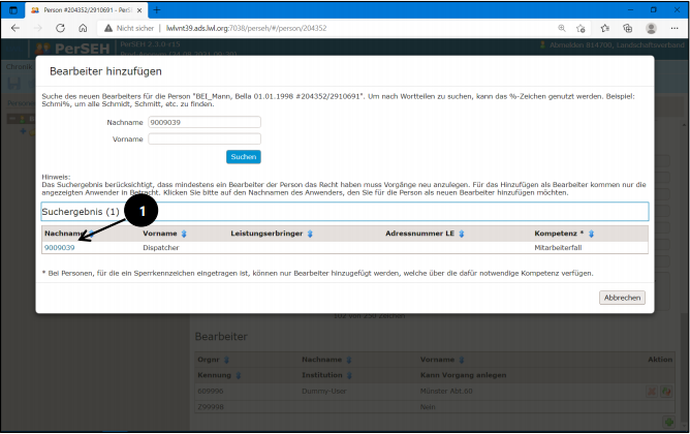The height and width of the screenshot is (434, 690).
Task: Open the Favorites list icon
Action: click(x=605, y=28)
